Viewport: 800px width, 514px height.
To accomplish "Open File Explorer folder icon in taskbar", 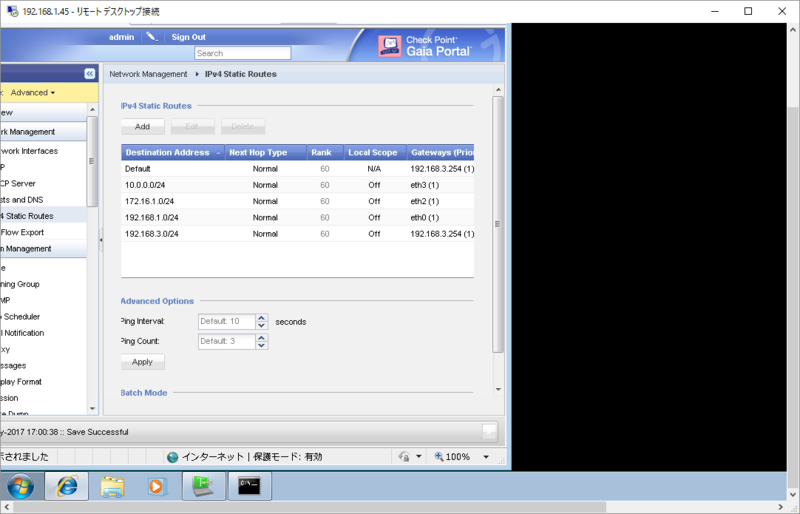I will 112,486.
